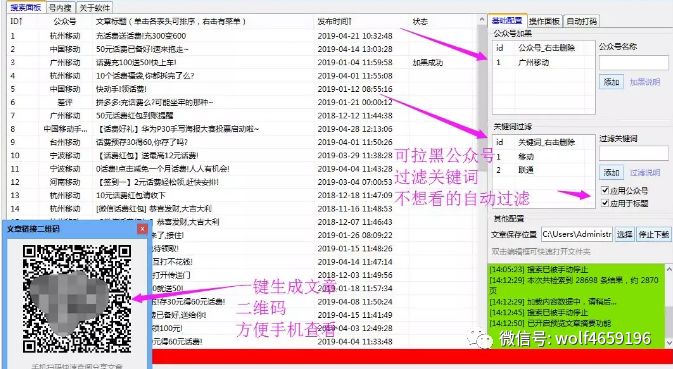Click the 河南移动 account cell
673x369 pixels.
pos(65,182)
